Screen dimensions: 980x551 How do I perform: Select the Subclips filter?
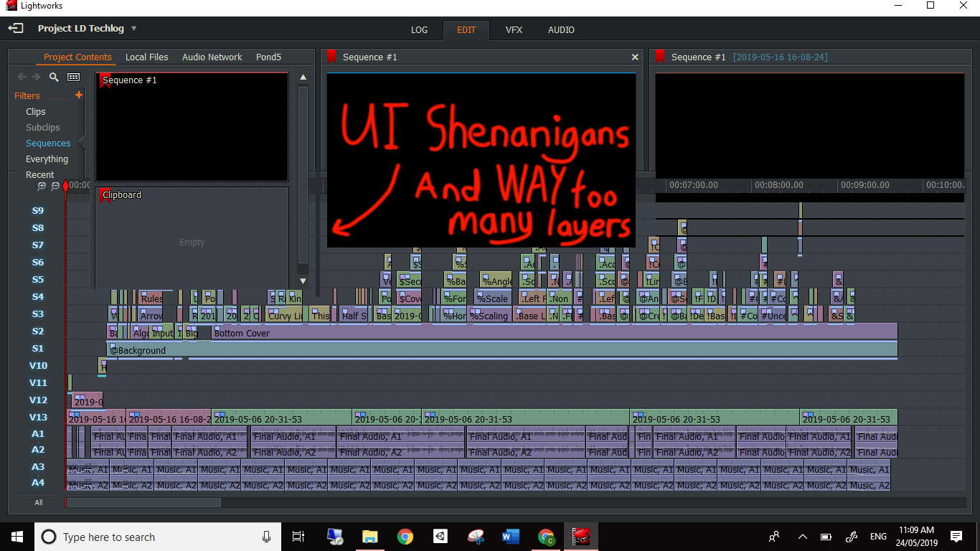tap(43, 128)
